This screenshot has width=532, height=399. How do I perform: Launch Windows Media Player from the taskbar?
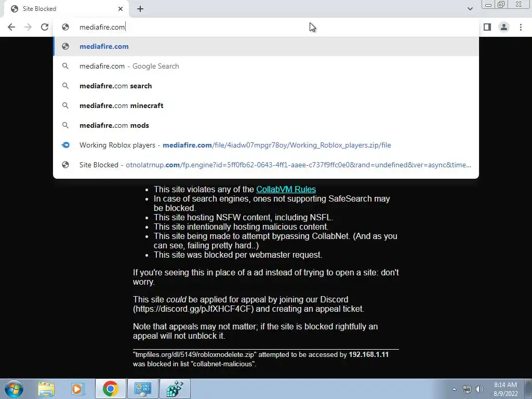(77, 389)
